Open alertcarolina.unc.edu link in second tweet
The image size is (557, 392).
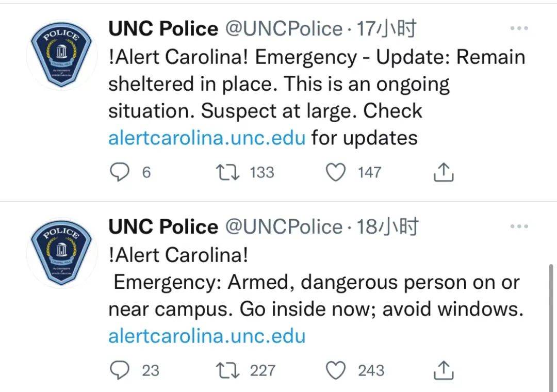tap(207, 336)
